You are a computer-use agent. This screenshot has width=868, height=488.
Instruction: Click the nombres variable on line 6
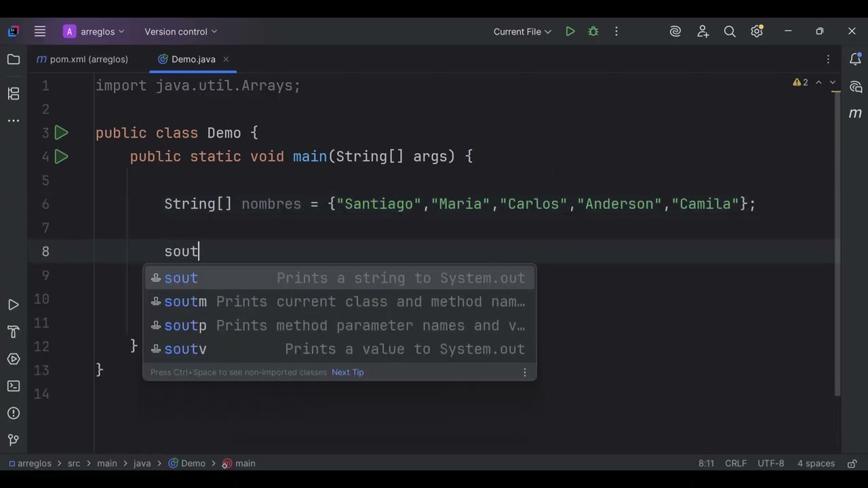tap(271, 204)
